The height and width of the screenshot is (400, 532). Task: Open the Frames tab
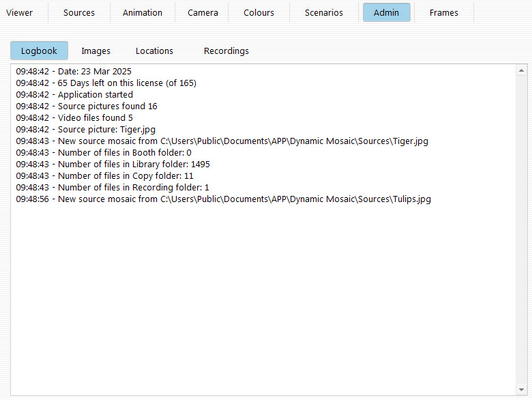pyautogui.click(x=444, y=12)
